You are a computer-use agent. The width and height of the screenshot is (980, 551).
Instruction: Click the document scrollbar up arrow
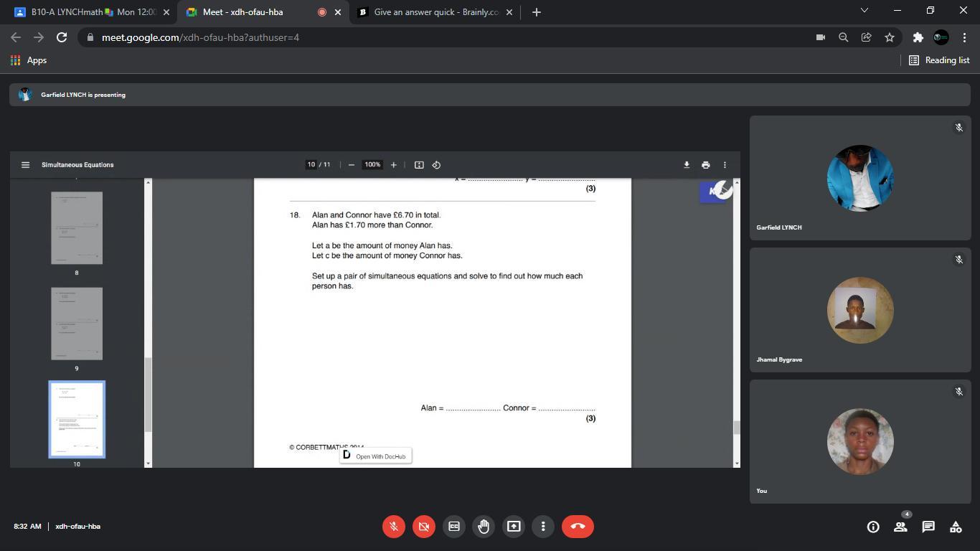click(x=736, y=182)
